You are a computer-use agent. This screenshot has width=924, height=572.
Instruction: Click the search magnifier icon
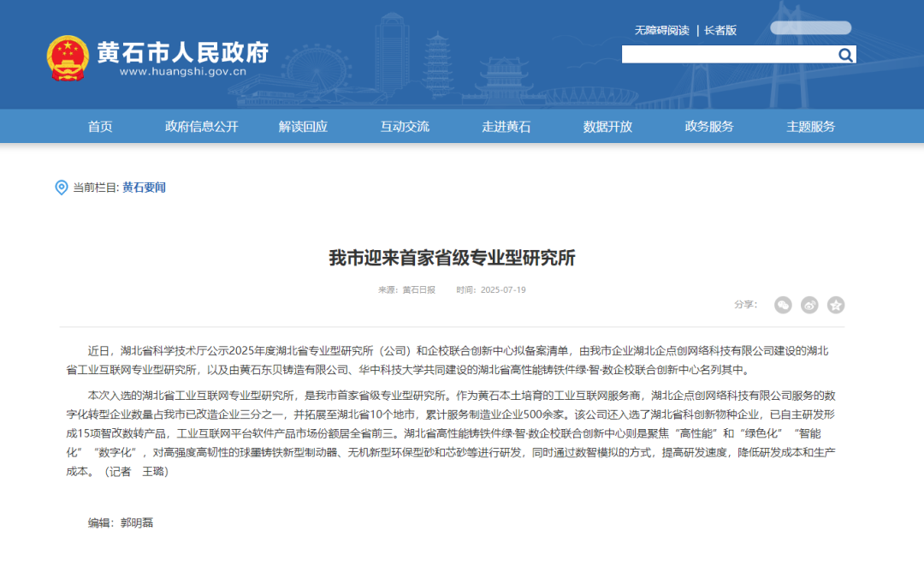(x=845, y=55)
